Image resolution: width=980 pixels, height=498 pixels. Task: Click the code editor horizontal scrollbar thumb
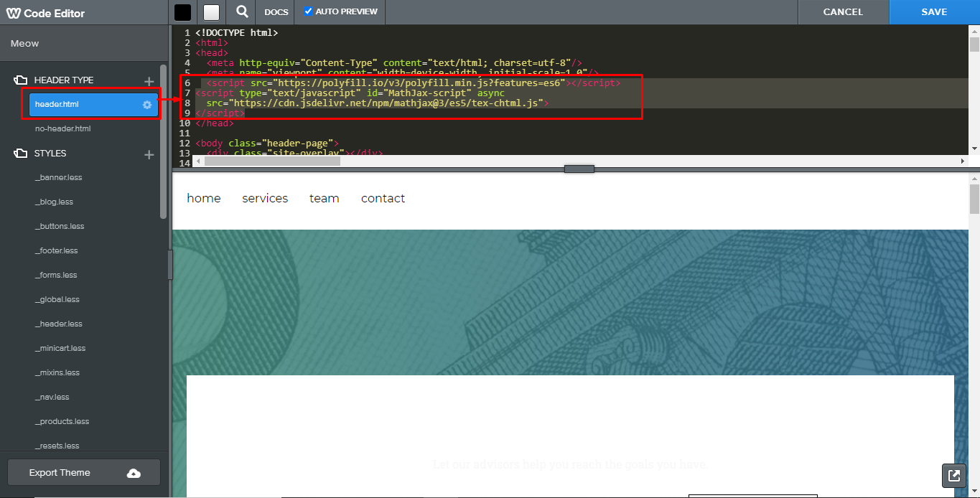[x=272, y=161]
